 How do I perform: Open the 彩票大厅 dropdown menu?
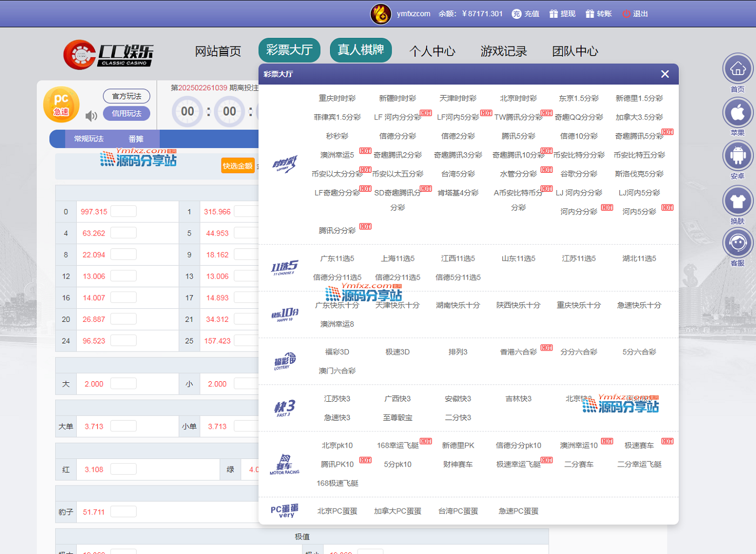tap(289, 50)
